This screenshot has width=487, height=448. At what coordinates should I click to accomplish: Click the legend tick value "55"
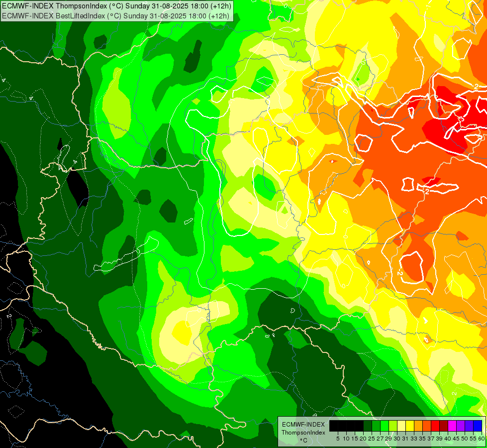(473, 439)
